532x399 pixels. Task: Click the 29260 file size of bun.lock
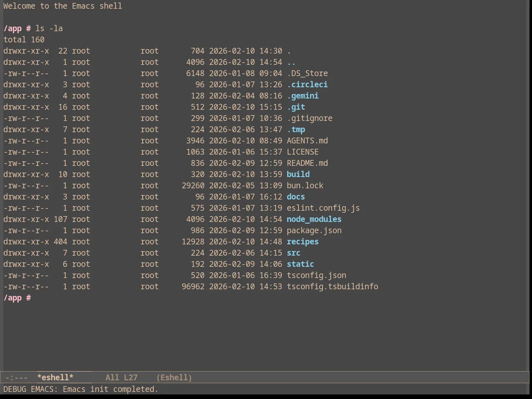193,185
